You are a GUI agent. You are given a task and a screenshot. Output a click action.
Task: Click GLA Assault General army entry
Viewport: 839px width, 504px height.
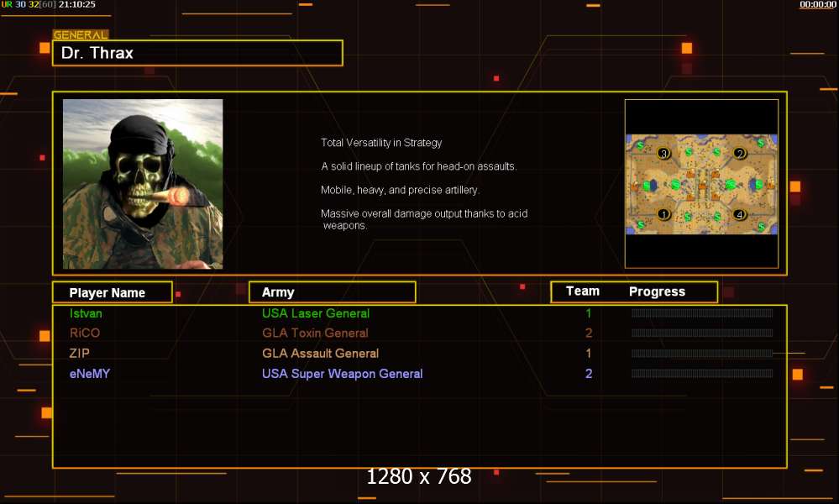coord(320,353)
